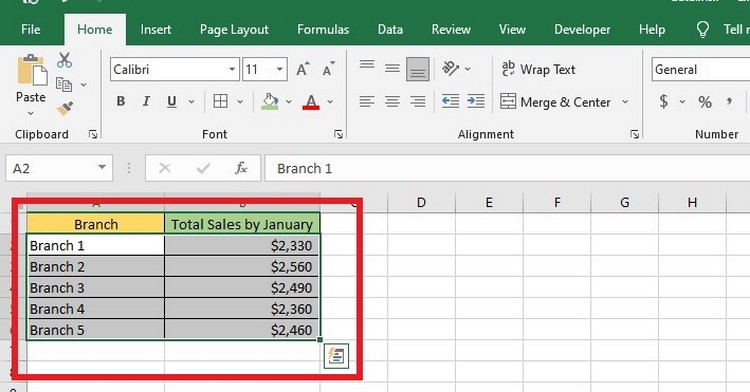Screen dimensions: 750x392
Task: Select cell containing $2,490
Action: (x=242, y=288)
